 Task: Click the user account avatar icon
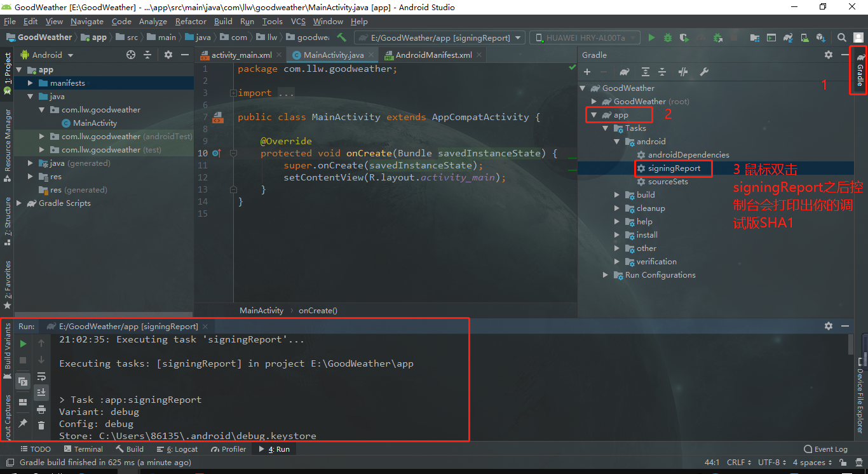click(858, 37)
